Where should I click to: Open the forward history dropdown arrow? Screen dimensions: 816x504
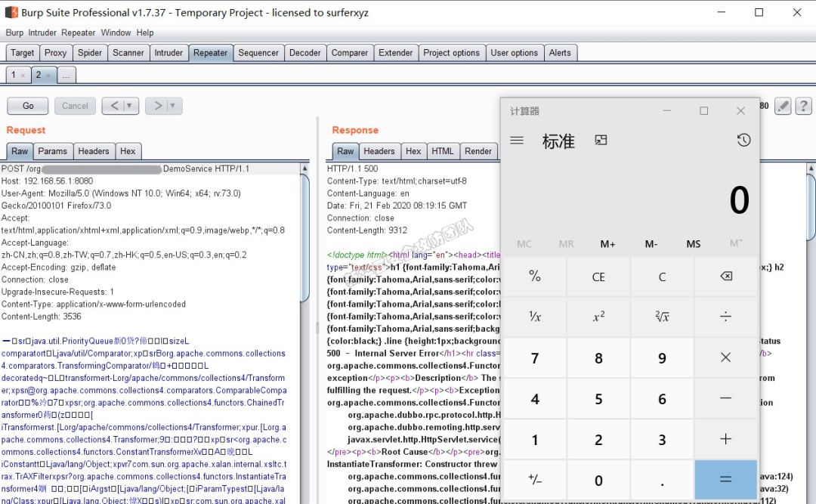[173, 106]
